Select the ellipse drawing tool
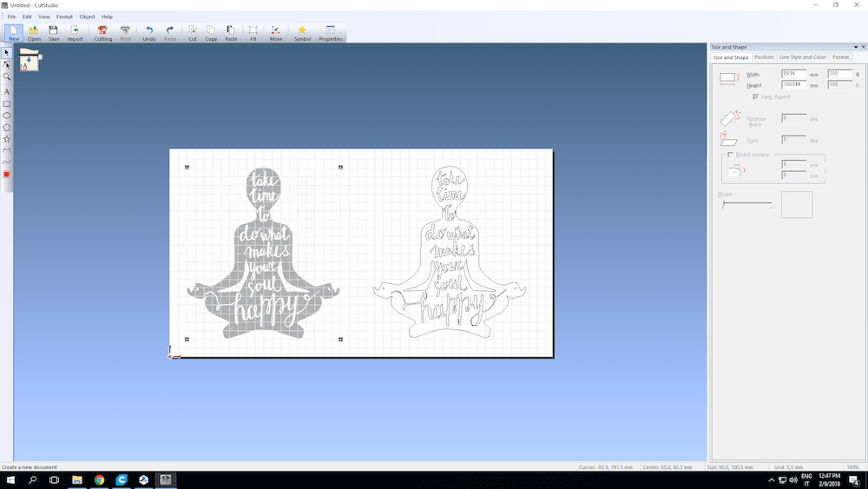The width and height of the screenshot is (868, 489). 7,116
